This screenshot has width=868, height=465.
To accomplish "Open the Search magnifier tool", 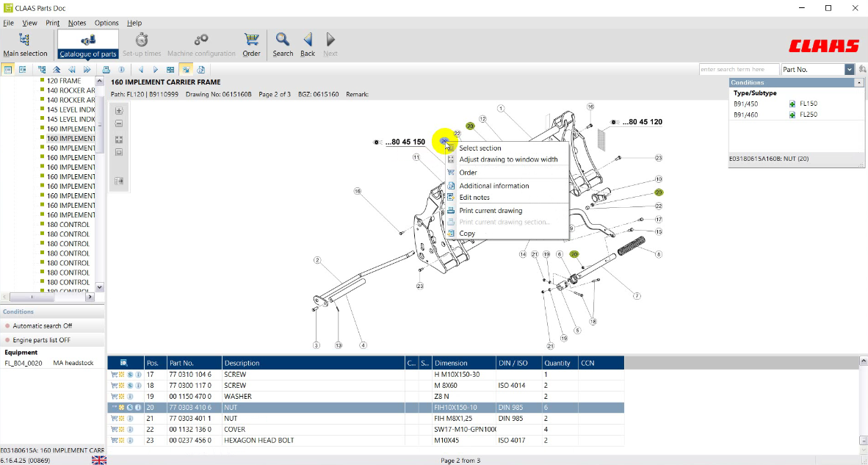I will pos(282,44).
